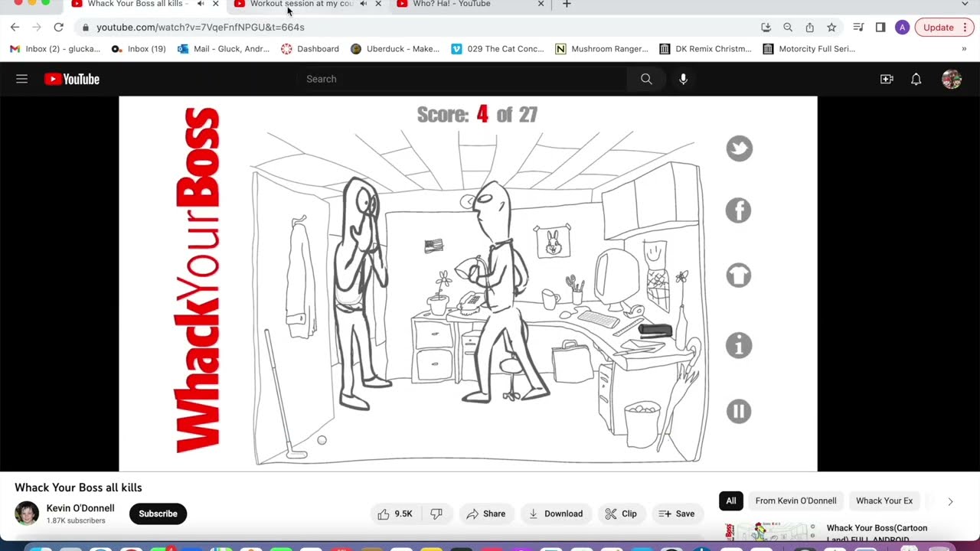Select the Whack Your Ex chip
Screen dimensions: 980x551
[884, 501]
